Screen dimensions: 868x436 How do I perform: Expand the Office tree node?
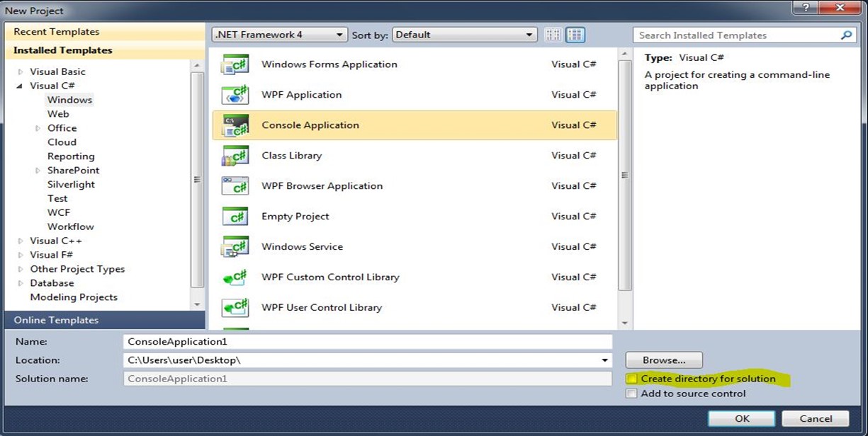[x=38, y=128]
